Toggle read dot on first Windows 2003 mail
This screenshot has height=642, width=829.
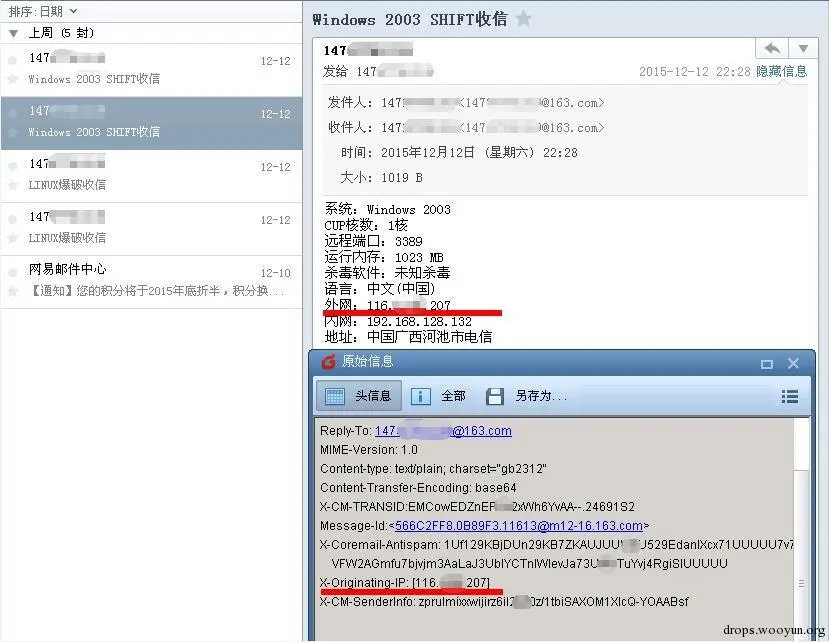pyautogui.click(x=13, y=60)
